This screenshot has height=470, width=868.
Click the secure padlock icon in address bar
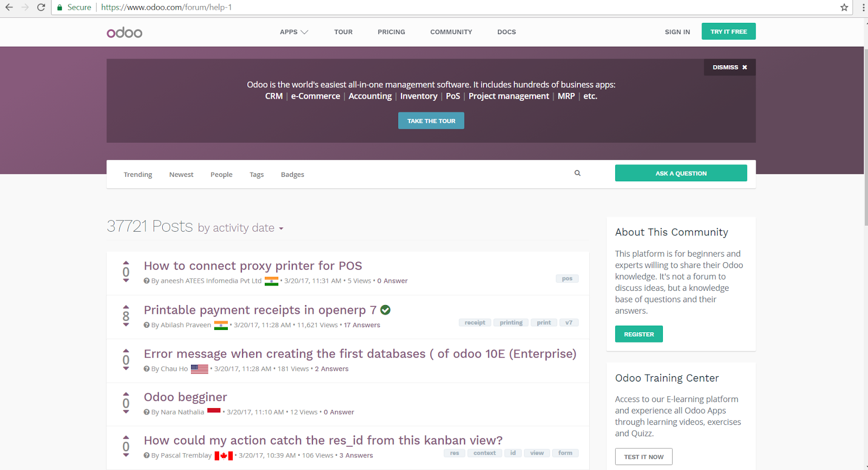[60, 8]
